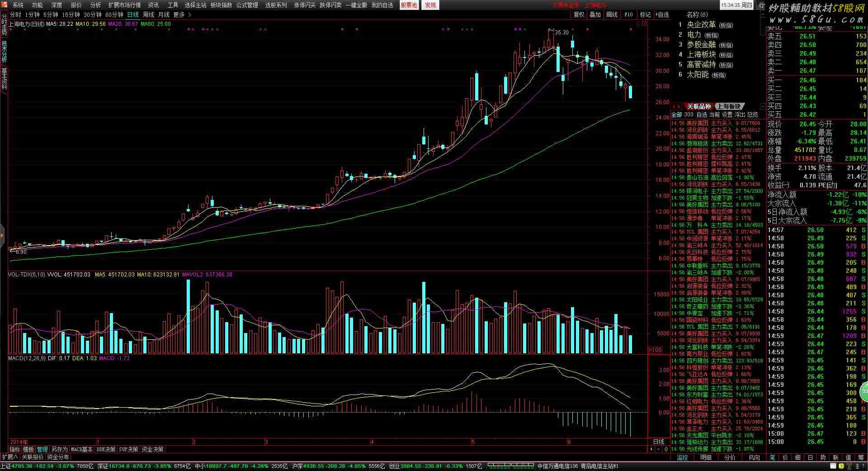The width and height of the screenshot is (868, 471).
Task: Select the DDE决策 indicator tab
Action: (106, 450)
